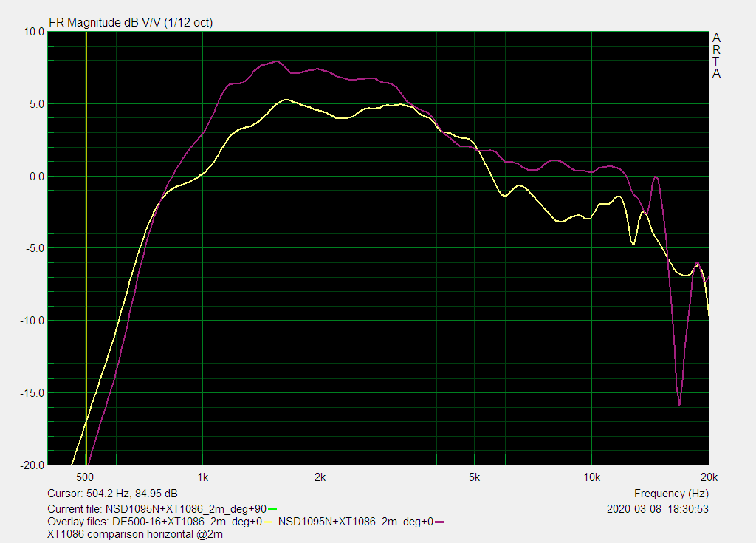The image size is (756, 543).
Task: Click the timestamp "2020-03-08 18:30:53"
Action: (x=658, y=509)
